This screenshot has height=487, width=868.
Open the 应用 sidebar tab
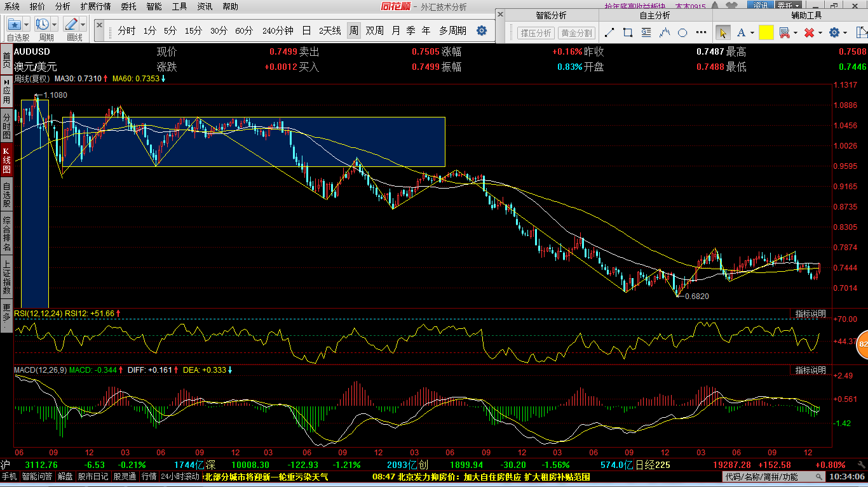(x=6, y=93)
